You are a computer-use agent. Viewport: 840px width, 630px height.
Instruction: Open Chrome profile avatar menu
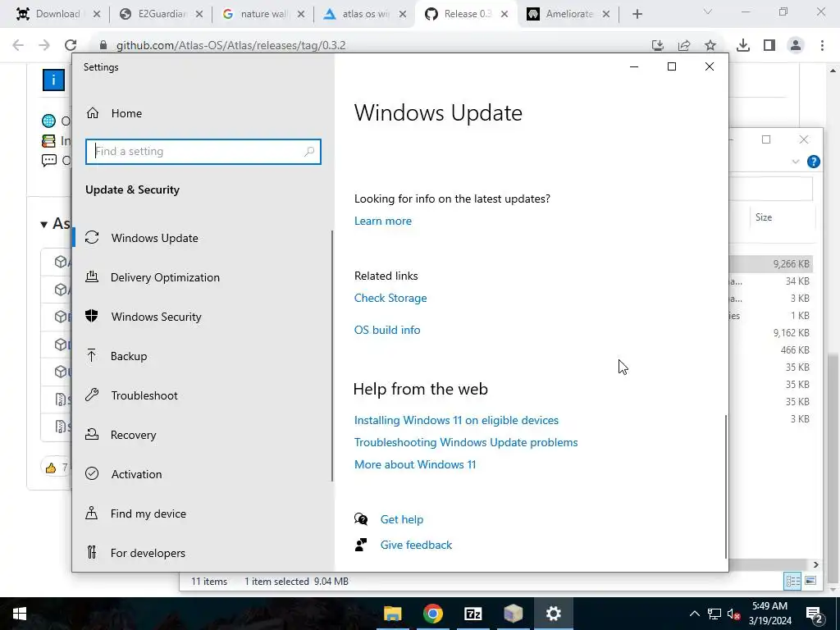point(796,46)
